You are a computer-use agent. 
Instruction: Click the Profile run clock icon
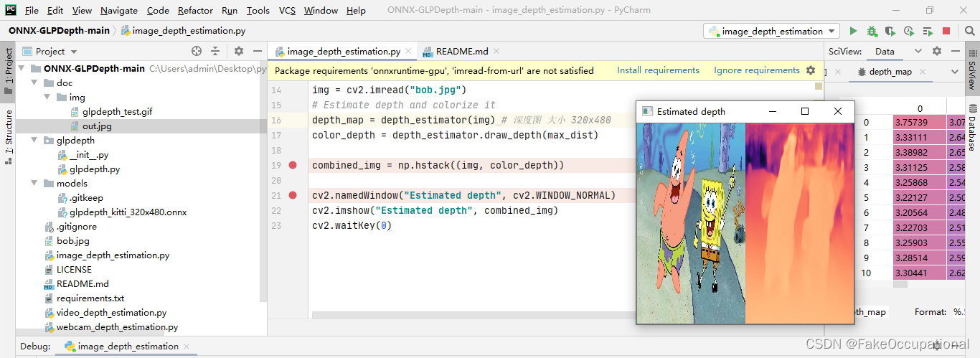point(909,31)
